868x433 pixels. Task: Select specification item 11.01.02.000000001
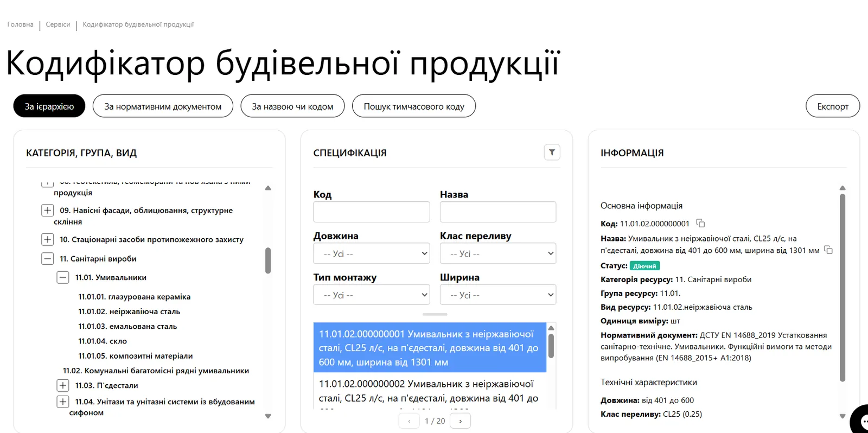pos(430,348)
